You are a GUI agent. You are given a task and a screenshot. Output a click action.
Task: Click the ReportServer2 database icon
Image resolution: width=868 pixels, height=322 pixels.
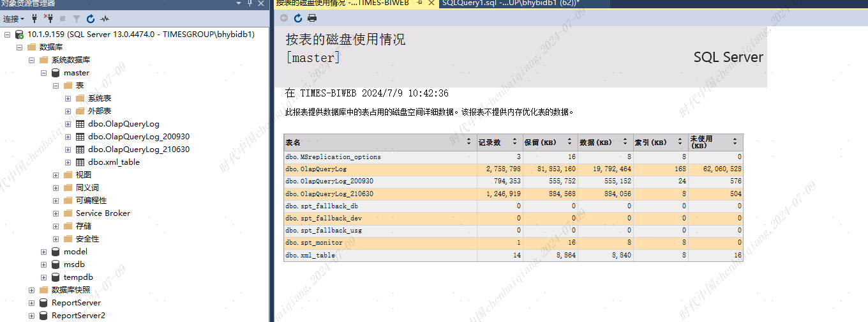[x=43, y=316]
